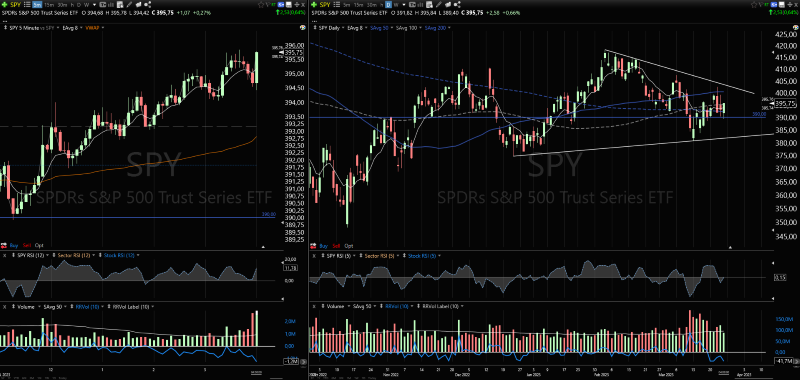Close the Volume pane on right chart
The width and height of the screenshot is (800, 380).
coord(314,307)
